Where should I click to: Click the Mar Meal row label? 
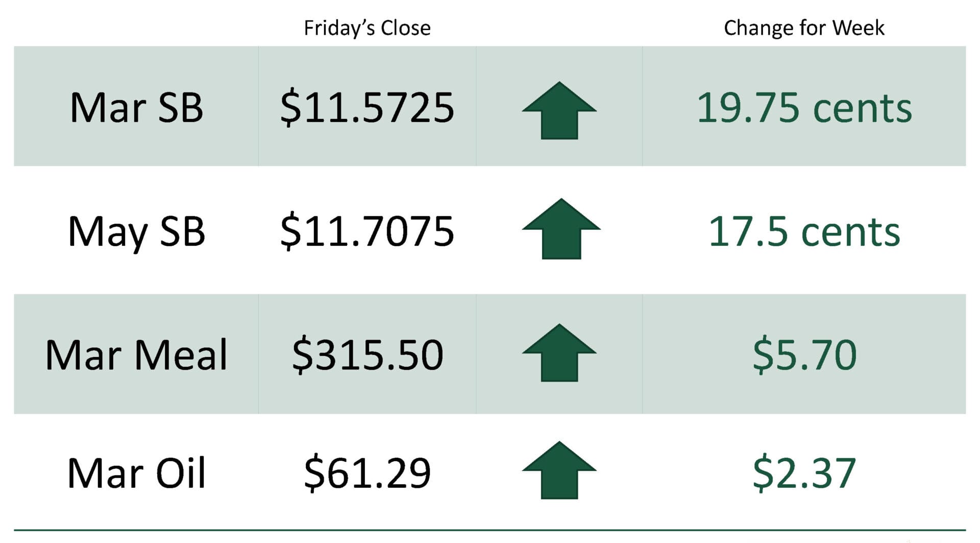136,355
